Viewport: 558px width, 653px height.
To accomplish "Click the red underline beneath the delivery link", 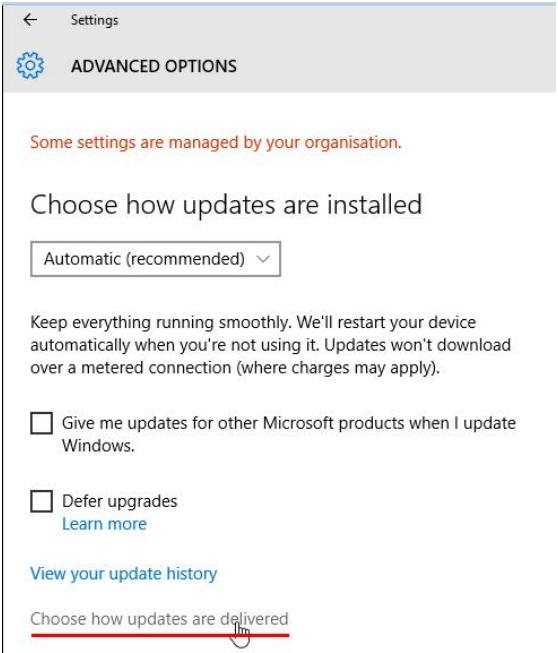I will pyautogui.click(x=160, y=635).
